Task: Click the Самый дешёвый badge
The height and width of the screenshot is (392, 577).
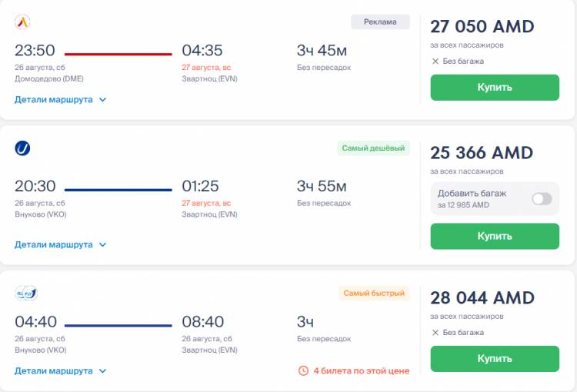Action: [373, 148]
